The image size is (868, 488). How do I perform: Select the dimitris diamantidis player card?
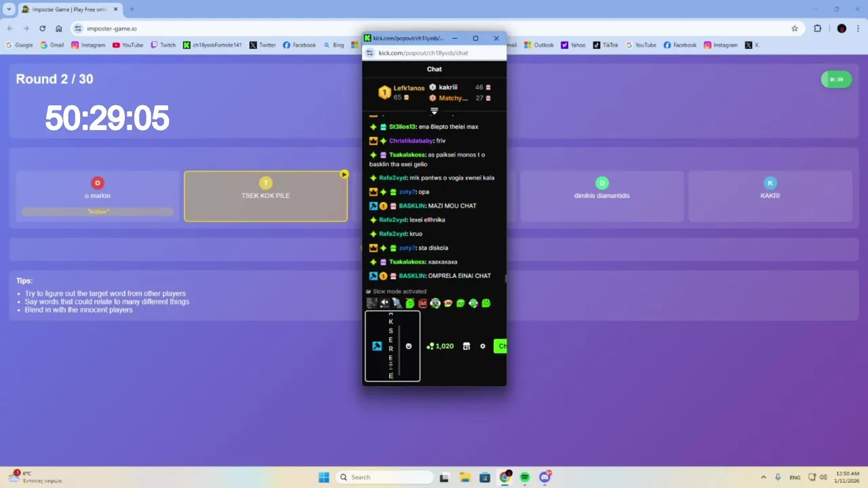[x=601, y=196]
